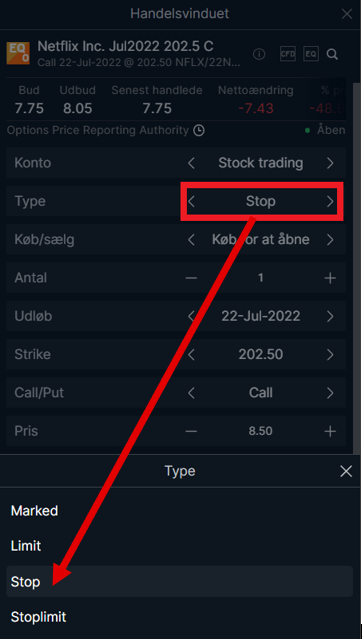This screenshot has width=362, height=639.
Task: Open the instrument info icon
Action: (x=259, y=54)
